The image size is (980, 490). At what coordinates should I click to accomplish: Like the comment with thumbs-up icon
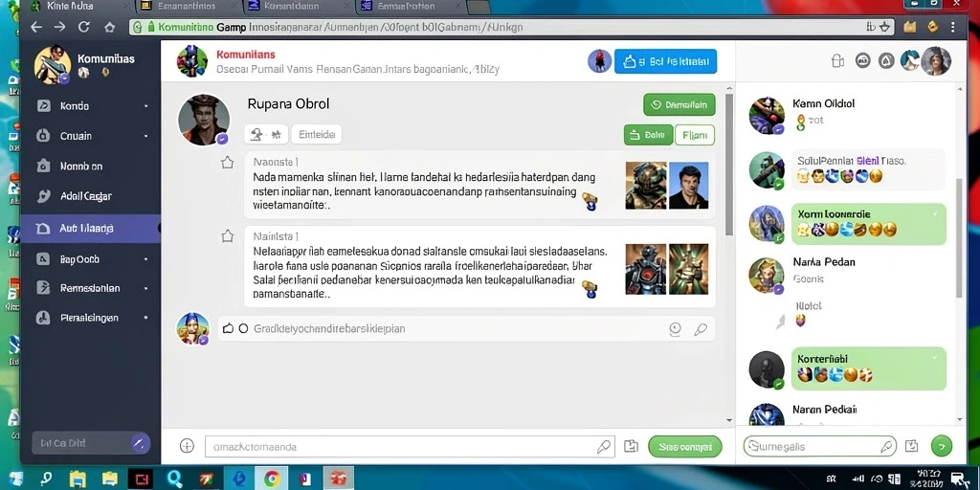point(228,328)
